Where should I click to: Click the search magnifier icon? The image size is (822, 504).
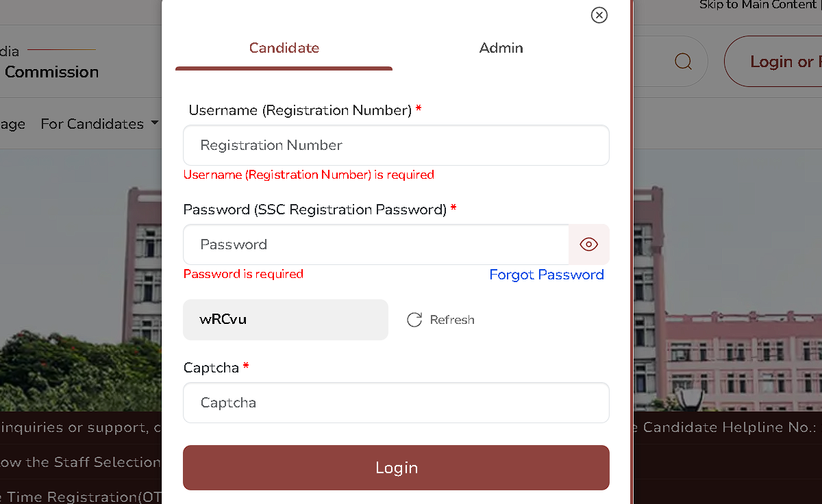tap(683, 62)
